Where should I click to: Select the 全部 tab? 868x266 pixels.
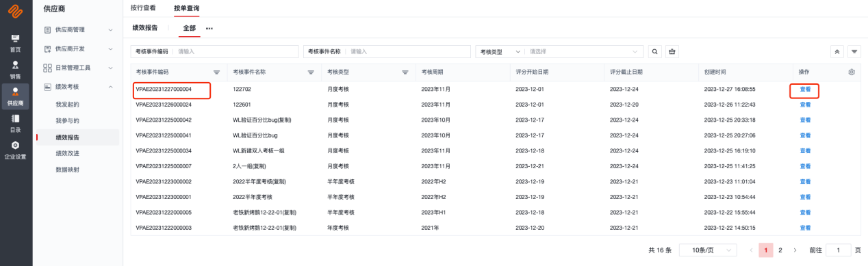189,28
